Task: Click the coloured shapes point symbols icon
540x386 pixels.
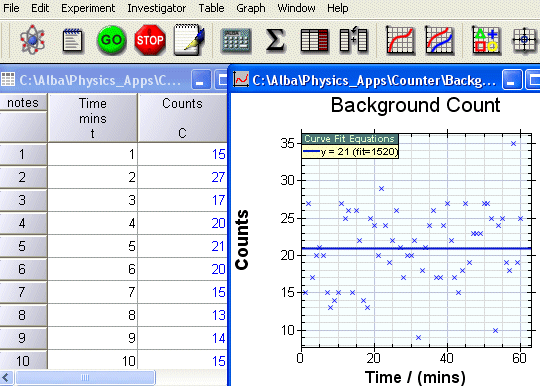Action: point(485,40)
